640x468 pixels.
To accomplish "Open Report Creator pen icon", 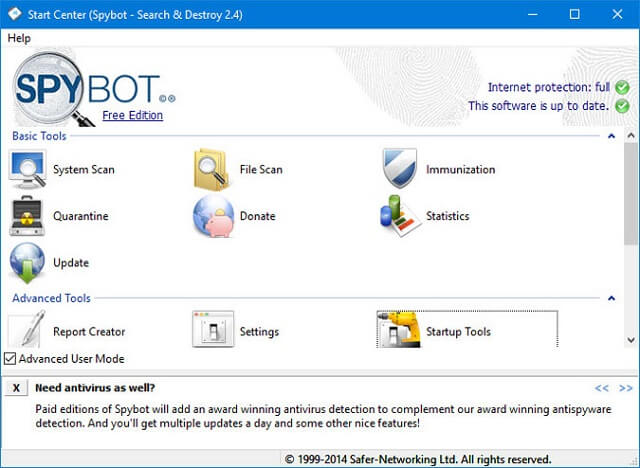I will point(28,330).
